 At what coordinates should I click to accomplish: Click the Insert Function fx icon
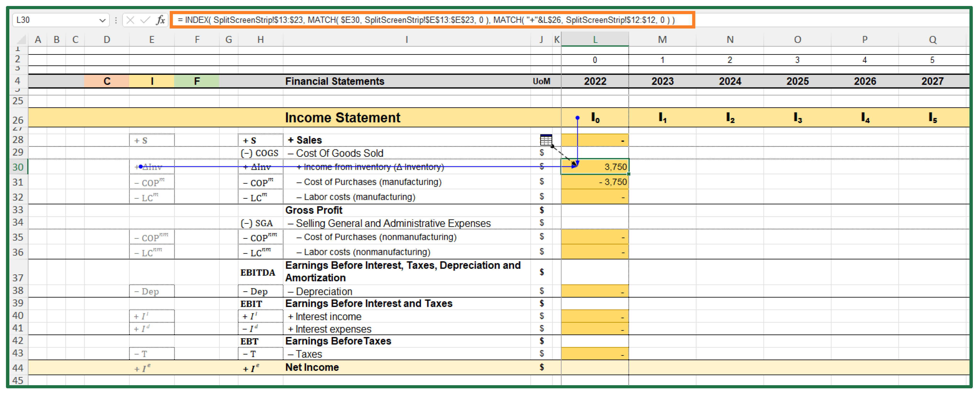click(x=160, y=20)
